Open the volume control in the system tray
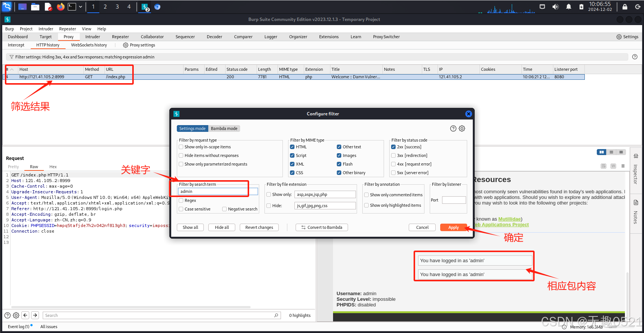Image resolution: width=644 pixels, height=333 pixels. [555, 7]
